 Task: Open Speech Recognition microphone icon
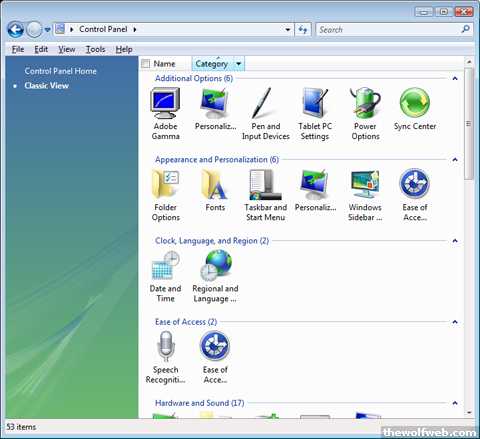click(x=165, y=347)
